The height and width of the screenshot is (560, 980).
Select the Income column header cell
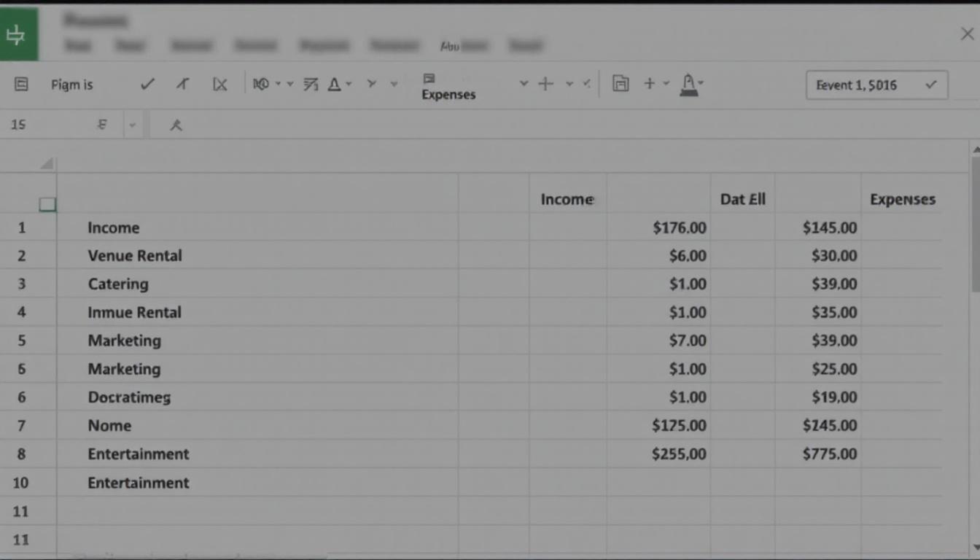point(567,199)
